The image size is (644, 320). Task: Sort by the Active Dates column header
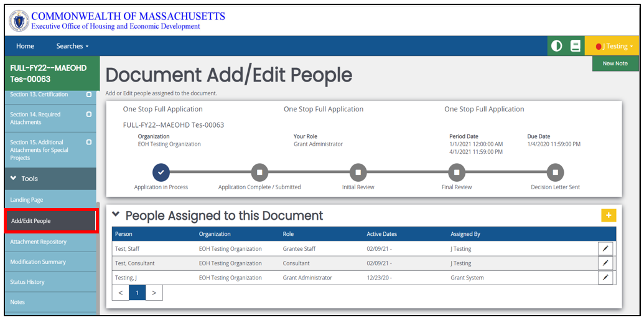[x=381, y=234]
